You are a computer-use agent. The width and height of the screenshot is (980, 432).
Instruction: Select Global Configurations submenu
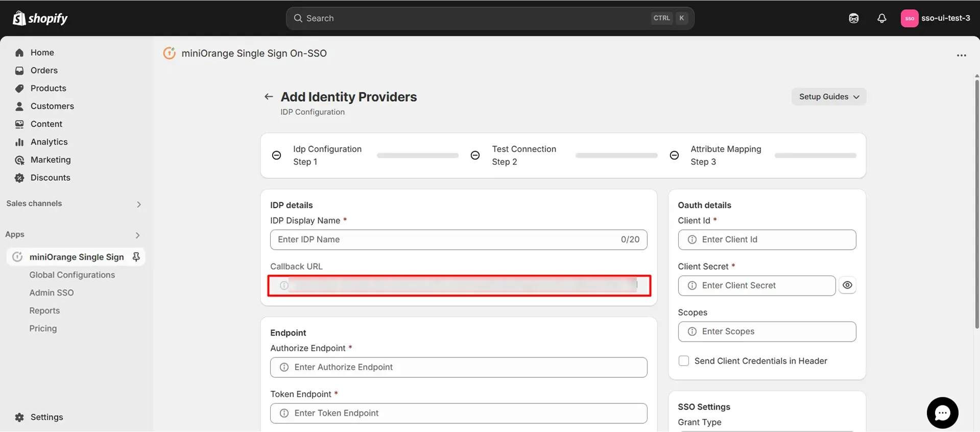click(x=72, y=275)
